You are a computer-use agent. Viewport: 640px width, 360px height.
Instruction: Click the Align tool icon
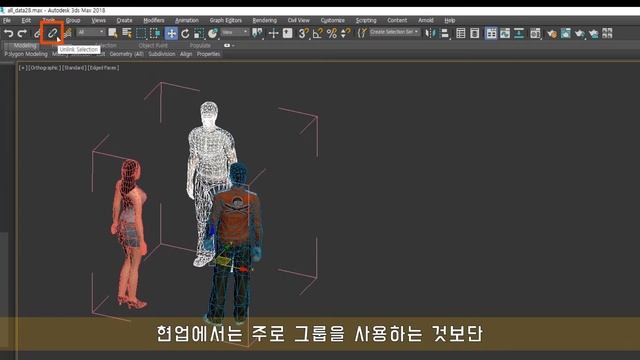click(445, 33)
